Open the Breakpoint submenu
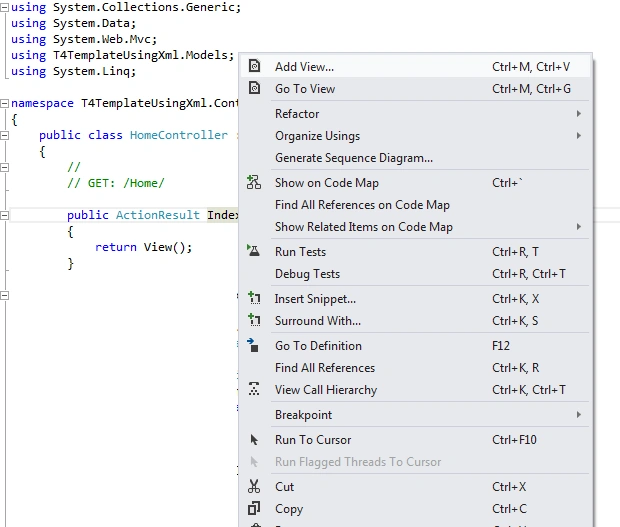This screenshot has height=527, width=620. pyautogui.click(x=415, y=415)
